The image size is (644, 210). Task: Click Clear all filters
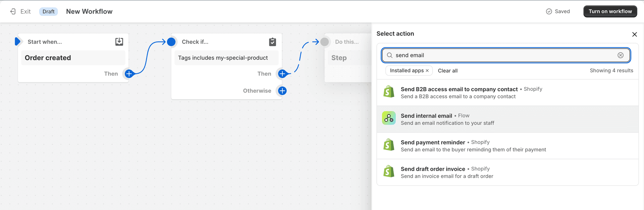pyautogui.click(x=447, y=71)
